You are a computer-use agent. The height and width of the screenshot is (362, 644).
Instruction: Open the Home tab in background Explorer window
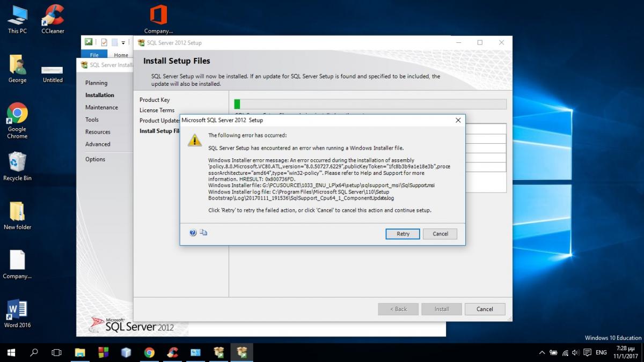(x=121, y=55)
